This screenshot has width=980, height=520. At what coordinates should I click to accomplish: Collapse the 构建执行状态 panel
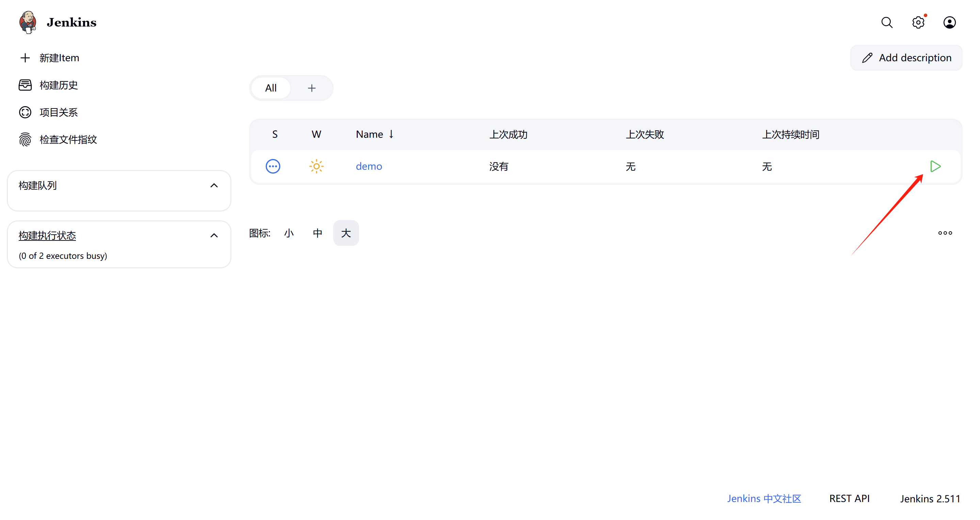(214, 236)
